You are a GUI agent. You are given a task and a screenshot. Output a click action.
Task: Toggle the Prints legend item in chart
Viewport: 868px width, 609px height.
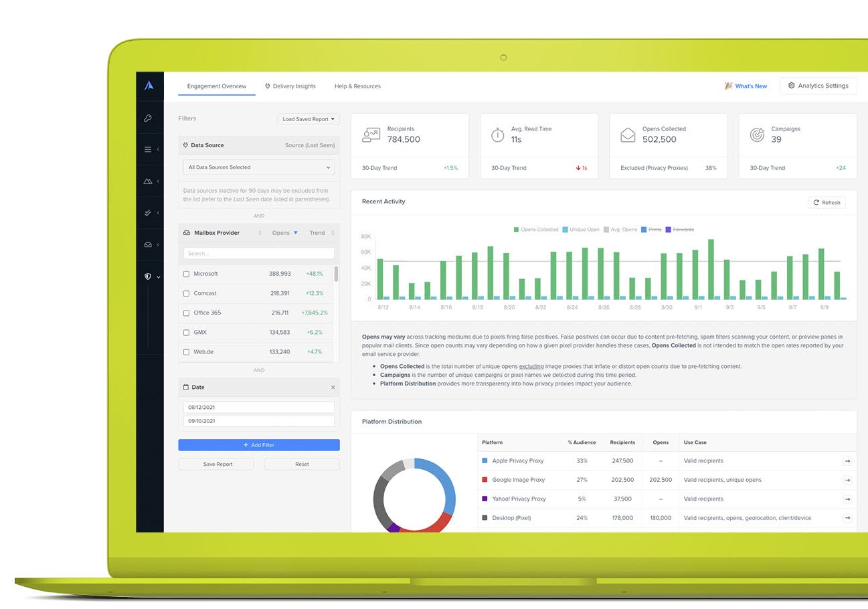651,230
